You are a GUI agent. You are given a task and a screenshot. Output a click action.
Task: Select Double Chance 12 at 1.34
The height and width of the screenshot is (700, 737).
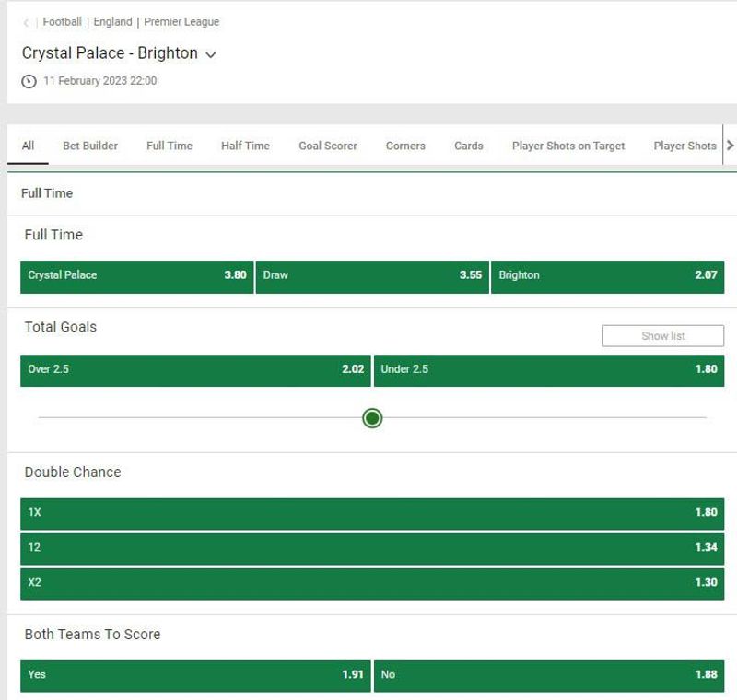pyautogui.click(x=372, y=549)
